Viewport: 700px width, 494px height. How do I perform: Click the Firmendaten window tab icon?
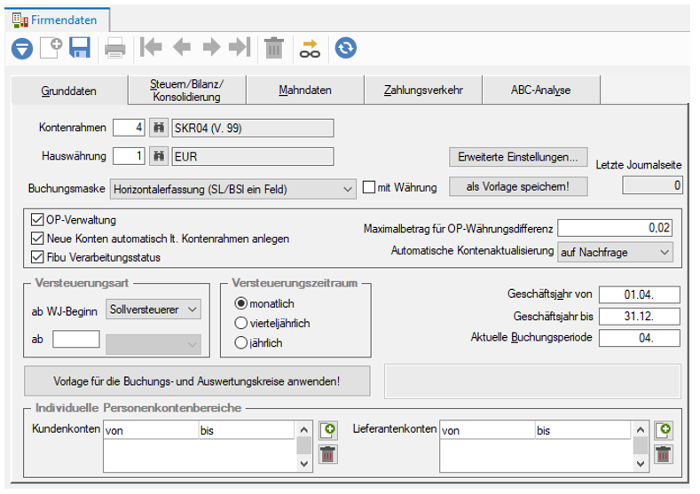pos(21,21)
